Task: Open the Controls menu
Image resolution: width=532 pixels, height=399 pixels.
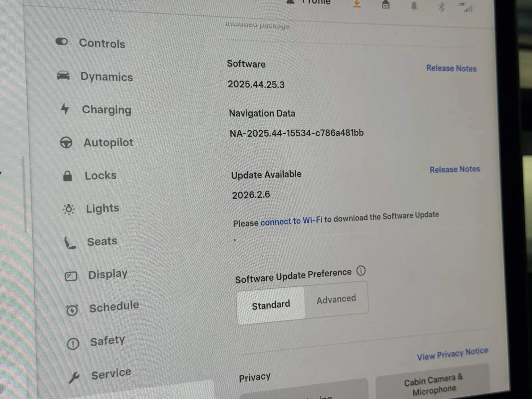Action: (102, 43)
